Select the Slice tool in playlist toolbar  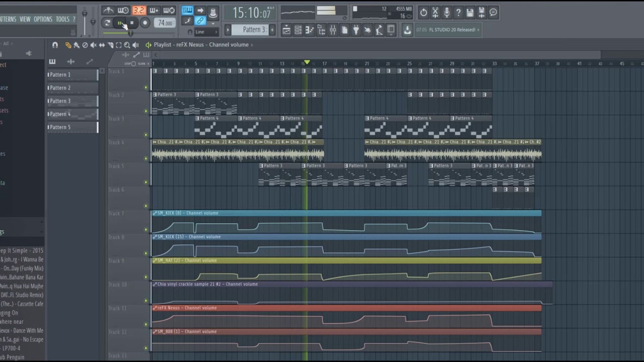(x=110, y=45)
